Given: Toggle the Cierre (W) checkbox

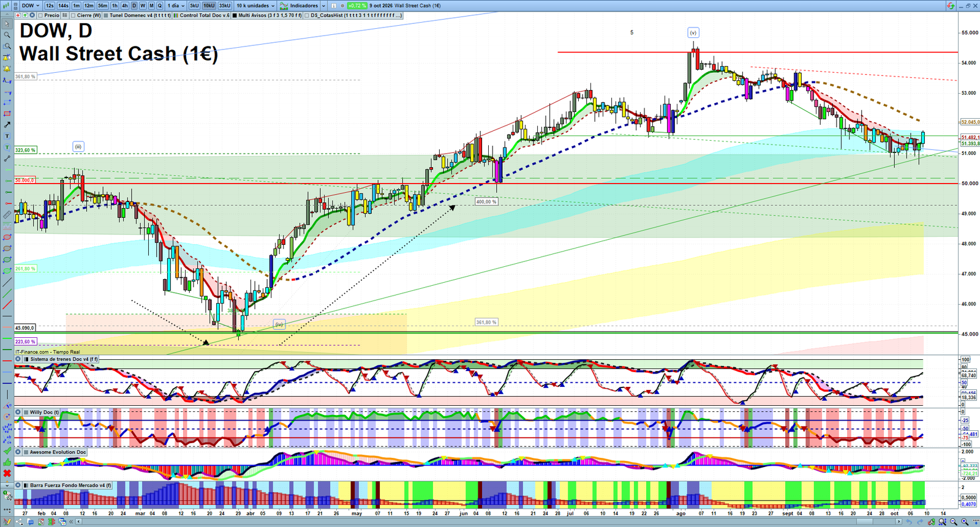Looking at the screenshot, I should [73, 15].
